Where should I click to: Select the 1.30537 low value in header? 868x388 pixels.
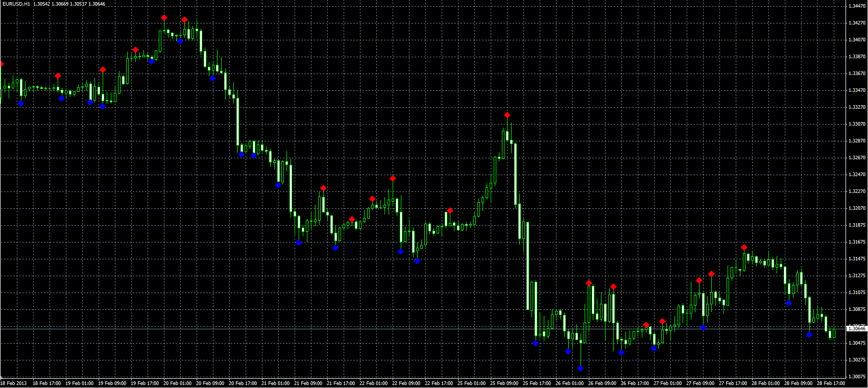78,4
